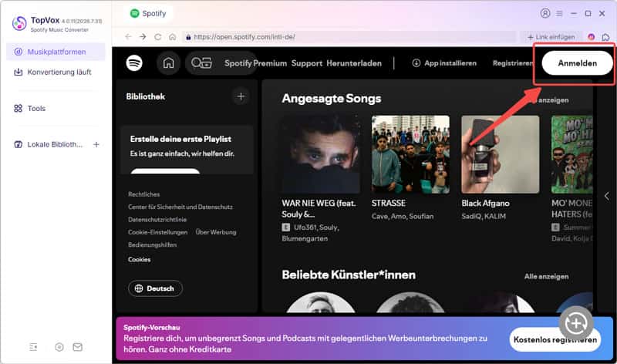Open the mail feedback icon
617x364 pixels.
click(78, 347)
